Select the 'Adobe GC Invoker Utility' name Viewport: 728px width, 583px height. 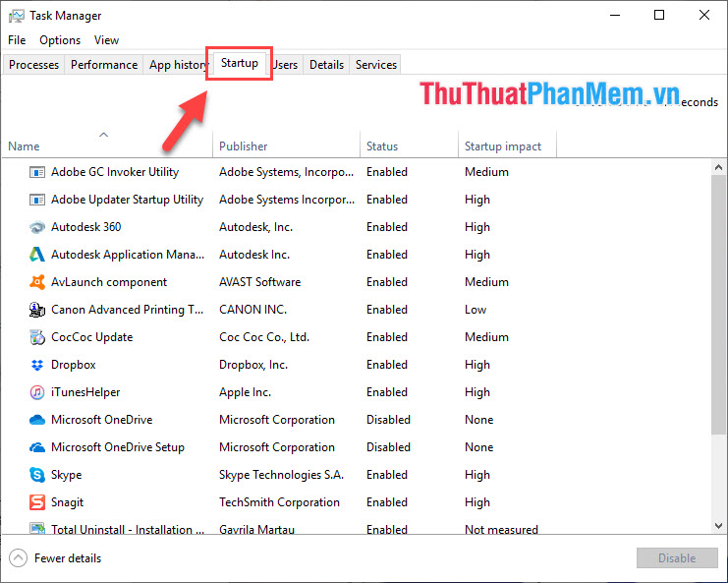115,172
